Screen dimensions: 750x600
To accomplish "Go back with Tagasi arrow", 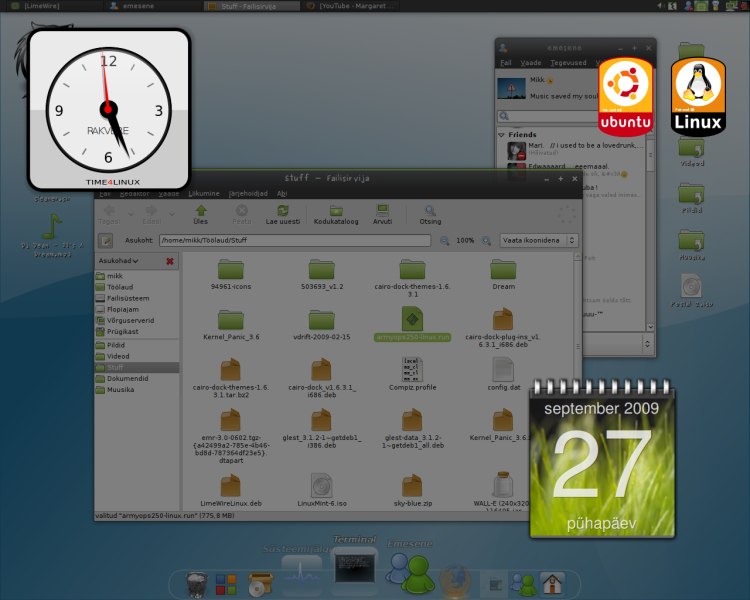I will (x=110, y=215).
